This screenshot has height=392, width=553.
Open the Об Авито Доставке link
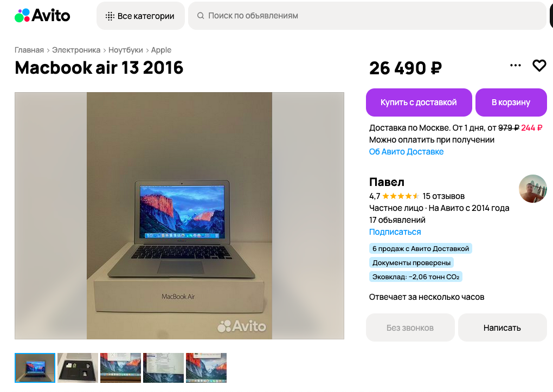[x=406, y=152]
